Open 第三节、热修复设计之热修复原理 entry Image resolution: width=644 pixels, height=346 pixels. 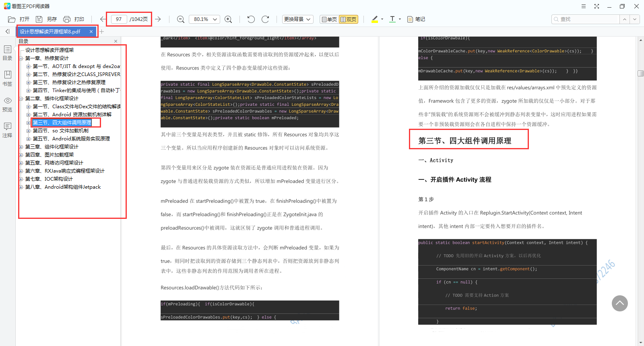(69, 82)
